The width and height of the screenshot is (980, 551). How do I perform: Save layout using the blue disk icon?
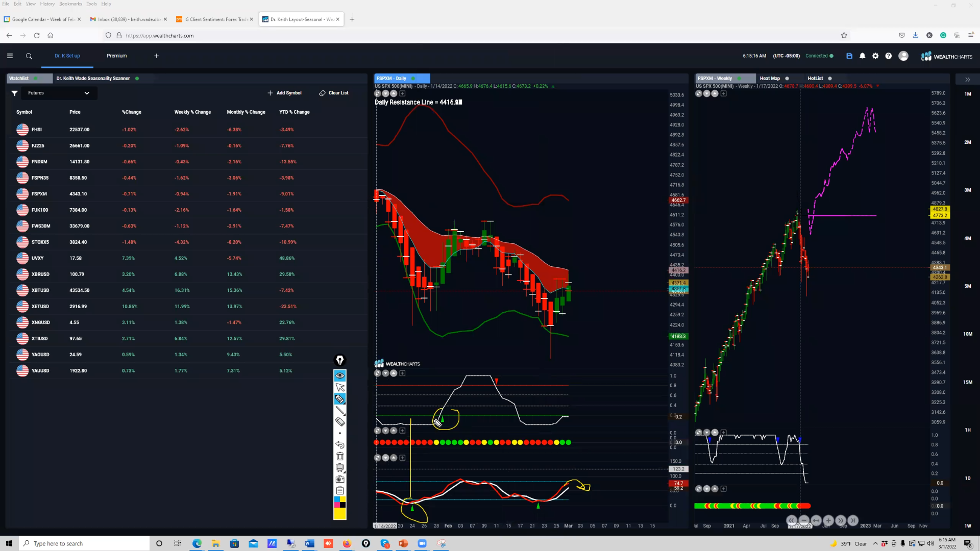tap(849, 56)
